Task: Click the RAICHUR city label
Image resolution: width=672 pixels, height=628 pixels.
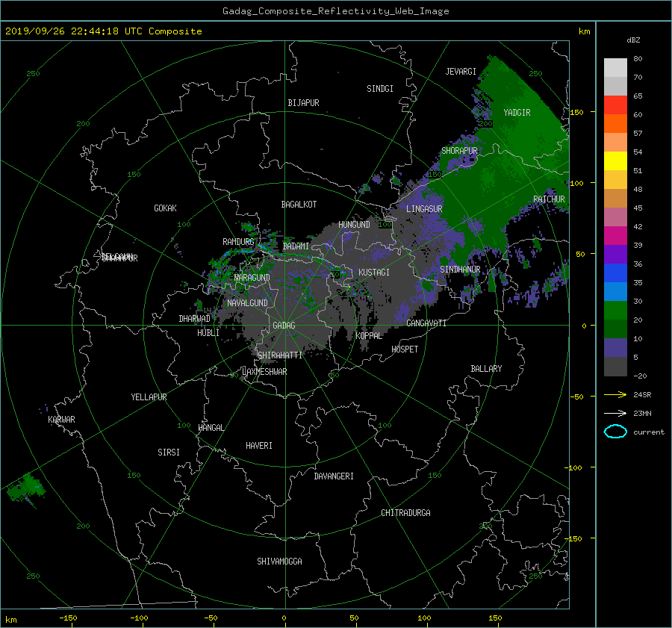Action: (x=549, y=199)
